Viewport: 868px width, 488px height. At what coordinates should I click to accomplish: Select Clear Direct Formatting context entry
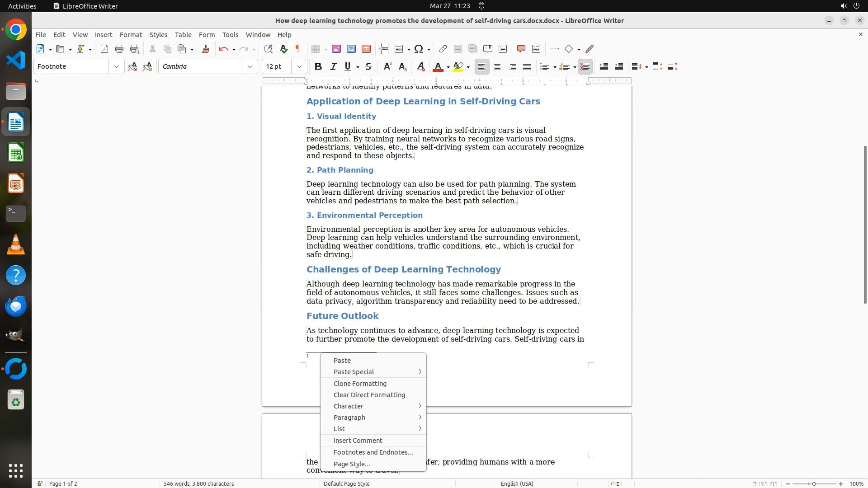pyautogui.click(x=369, y=395)
